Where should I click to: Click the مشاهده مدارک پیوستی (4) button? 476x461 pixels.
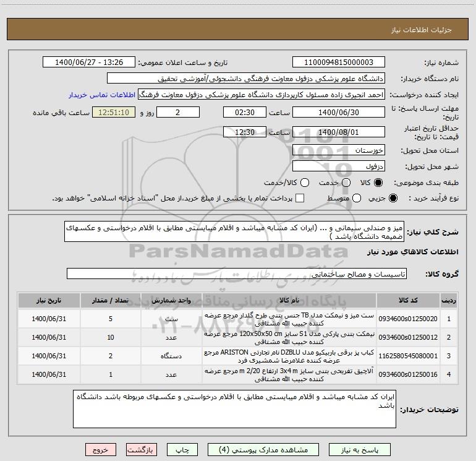click(263, 450)
